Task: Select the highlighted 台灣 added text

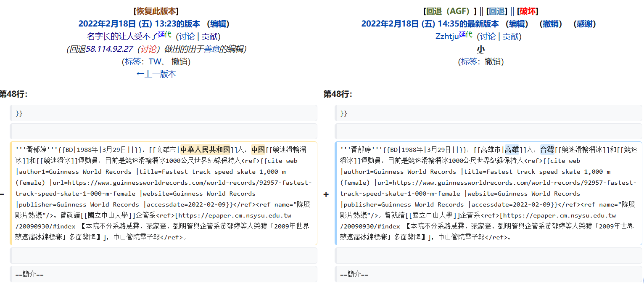Action: point(547,149)
